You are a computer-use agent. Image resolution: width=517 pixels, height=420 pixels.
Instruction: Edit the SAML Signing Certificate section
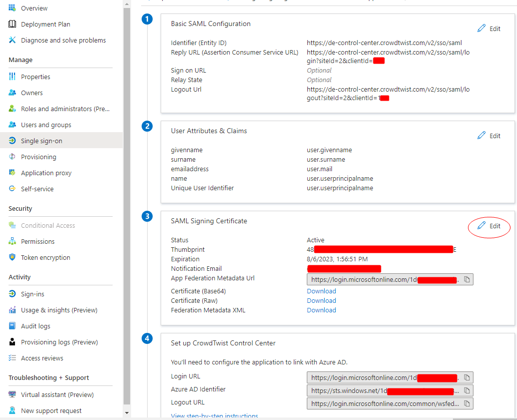pos(489,226)
